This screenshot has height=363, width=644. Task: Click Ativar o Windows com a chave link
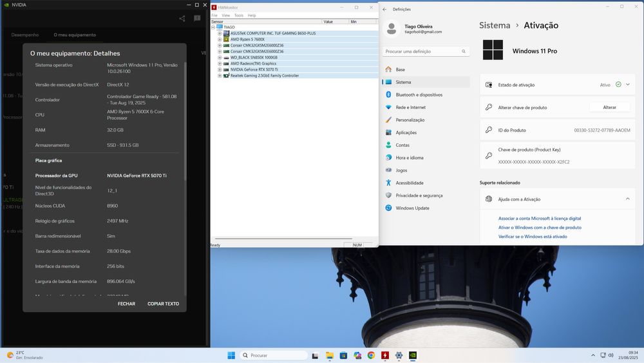tap(540, 228)
